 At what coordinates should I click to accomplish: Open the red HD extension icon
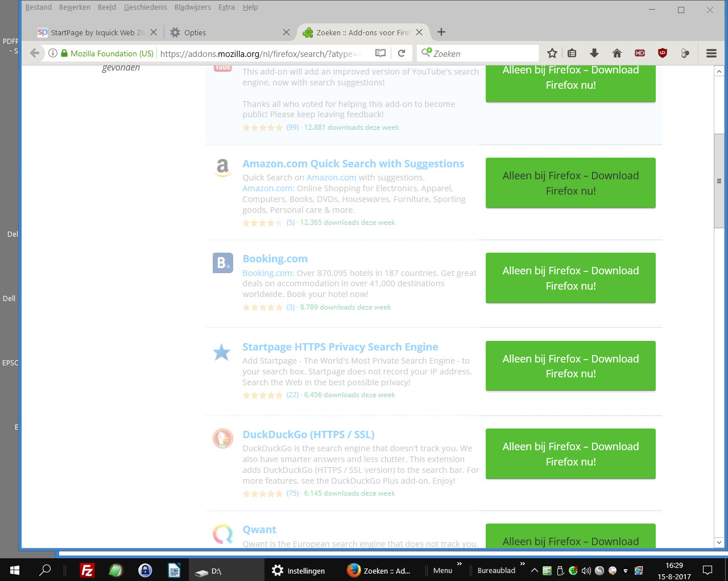click(x=640, y=53)
